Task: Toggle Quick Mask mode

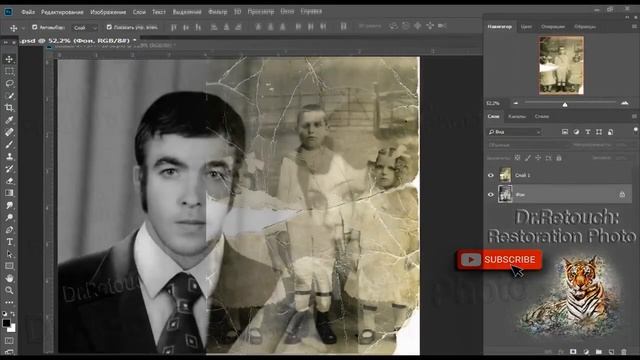Action: click(x=9, y=340)
